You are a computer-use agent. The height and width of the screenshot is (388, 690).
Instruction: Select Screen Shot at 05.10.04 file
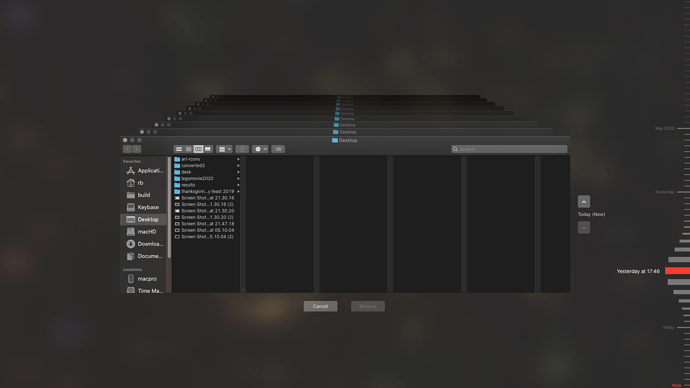[207, 230]
